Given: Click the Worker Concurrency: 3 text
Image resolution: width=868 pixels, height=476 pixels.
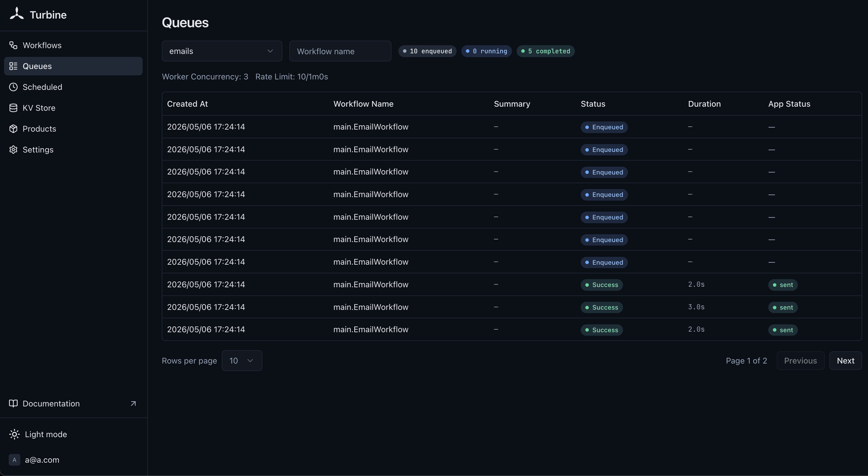Looking at the screenshot, I should [x=205, y=77].
